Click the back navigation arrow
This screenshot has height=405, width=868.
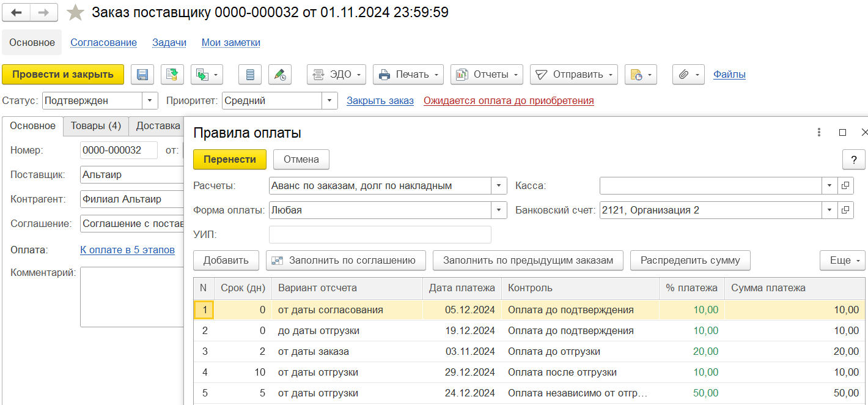[x=17, y=12]
